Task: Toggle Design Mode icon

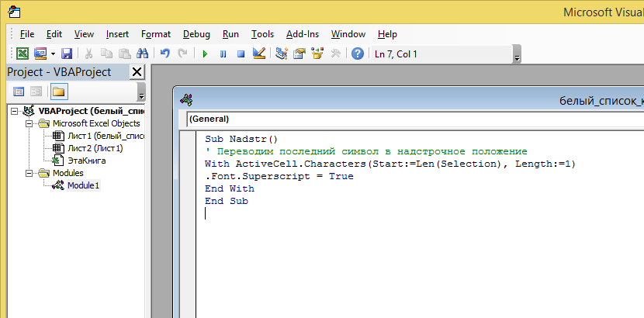Action: 259,54
